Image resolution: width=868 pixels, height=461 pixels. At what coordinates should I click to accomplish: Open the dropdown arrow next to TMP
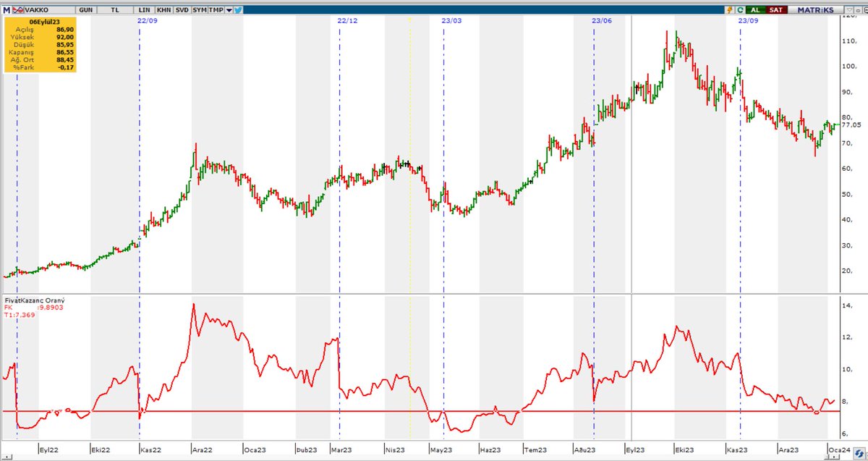coord(229,10)
